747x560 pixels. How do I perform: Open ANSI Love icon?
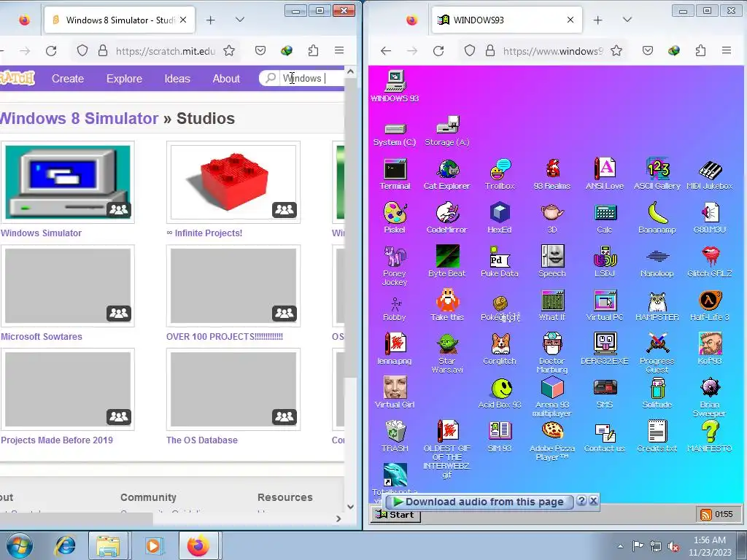(605, 174)
